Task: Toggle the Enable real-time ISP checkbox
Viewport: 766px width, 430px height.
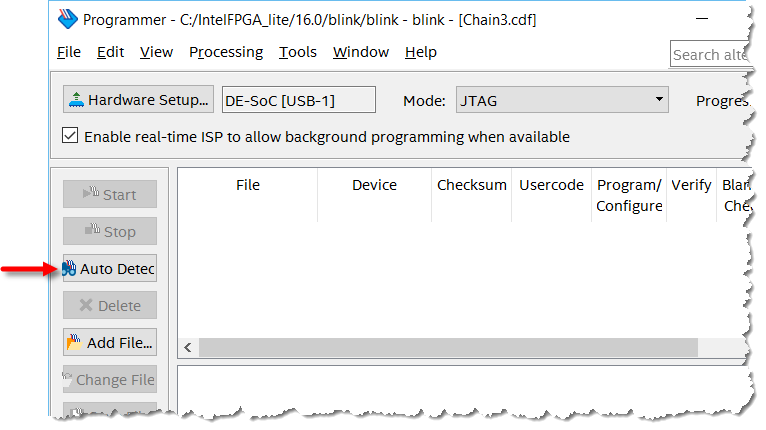Action: pyautogui.click(x=70, y=136)
